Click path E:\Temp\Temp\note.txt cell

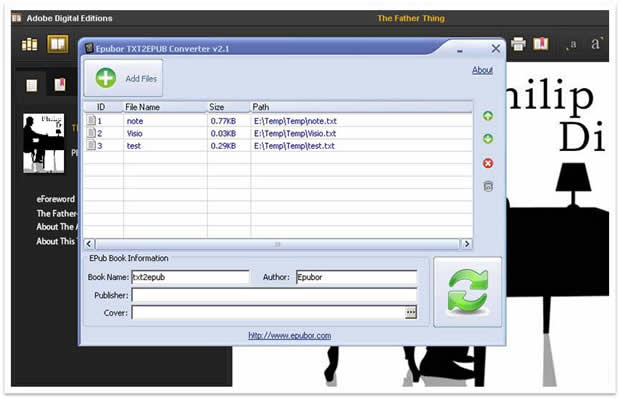click(x=295, y=121)
